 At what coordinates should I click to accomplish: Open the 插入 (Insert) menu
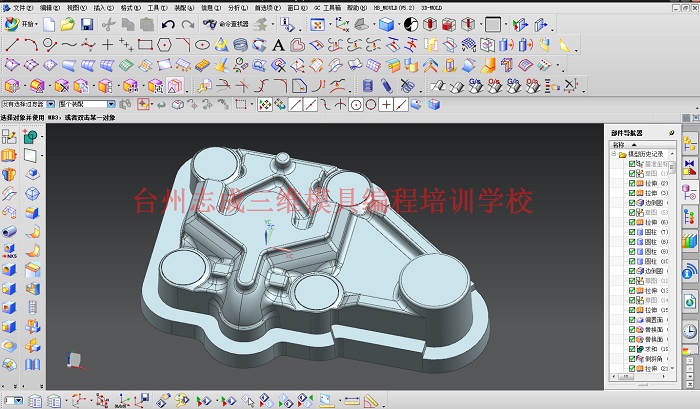coord(103,8)
